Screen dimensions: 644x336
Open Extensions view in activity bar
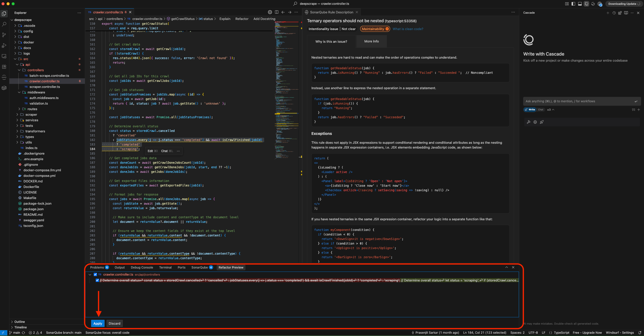coord(4,67)
